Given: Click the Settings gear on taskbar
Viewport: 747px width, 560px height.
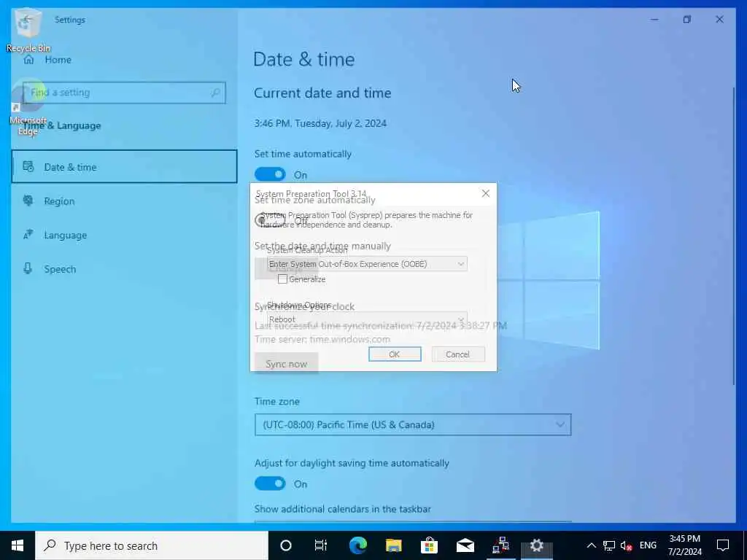Looking at the screenshot, I should click(x=536, y=545).
